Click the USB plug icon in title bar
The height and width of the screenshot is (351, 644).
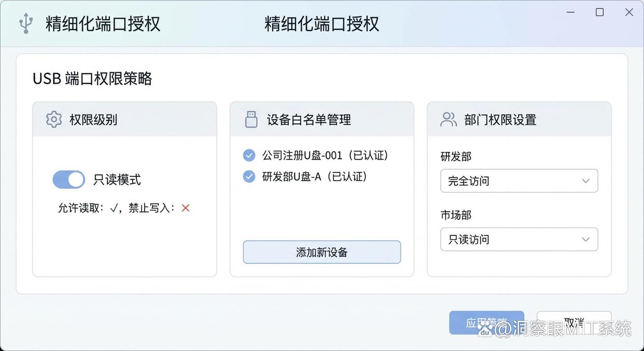(25, 23)
